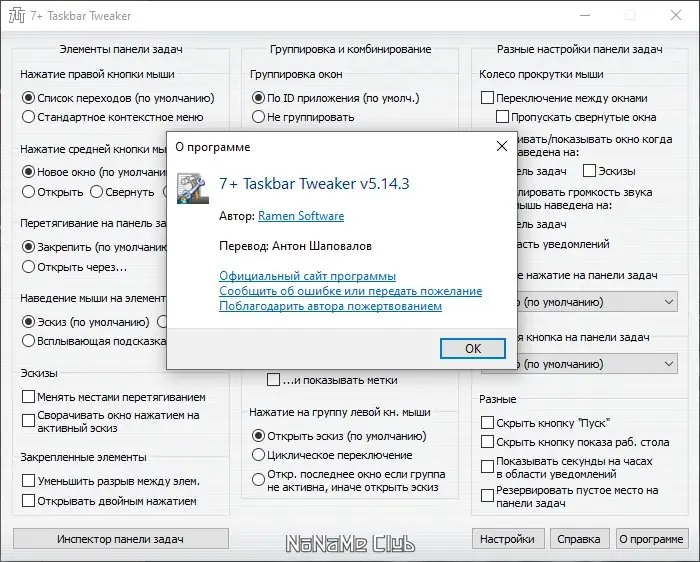Open the Ramen Software author link
700x562 pixels.
pyautogui.click(x=301, y=216)
